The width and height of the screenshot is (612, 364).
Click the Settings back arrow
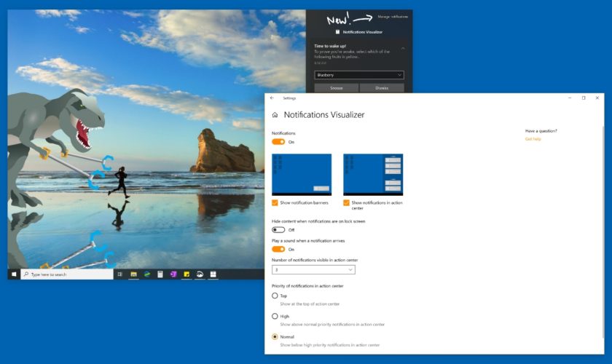point(272,98)
